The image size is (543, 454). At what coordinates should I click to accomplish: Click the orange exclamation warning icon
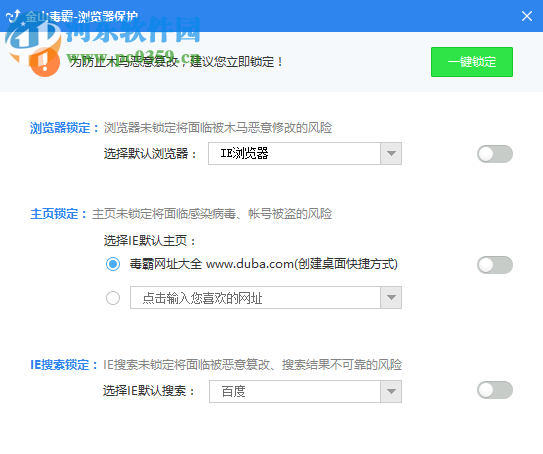pyautogui.click(x=45, y=62)
